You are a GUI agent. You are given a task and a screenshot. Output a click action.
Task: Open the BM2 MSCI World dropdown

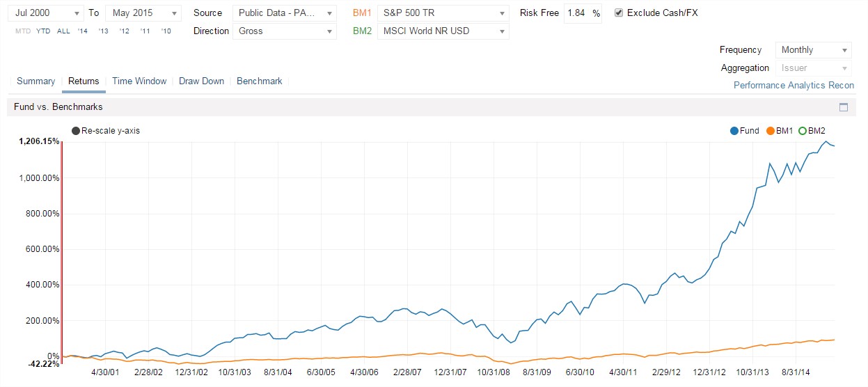(443, 31)
